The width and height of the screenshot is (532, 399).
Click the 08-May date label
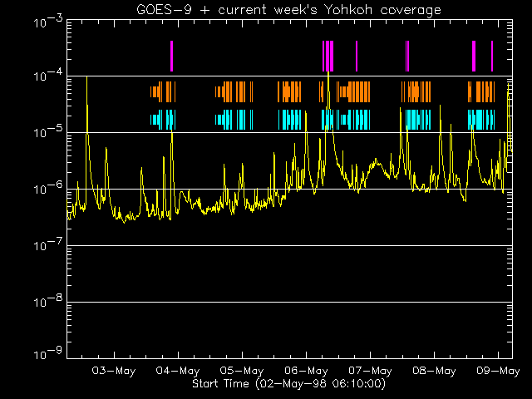[x=434, y=371]
